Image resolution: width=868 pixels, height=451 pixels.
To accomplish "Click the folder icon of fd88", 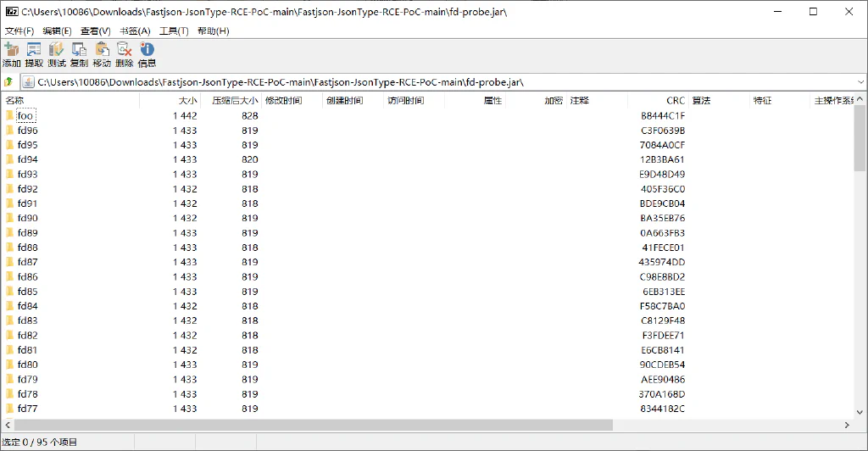I will tap(9, 247).
